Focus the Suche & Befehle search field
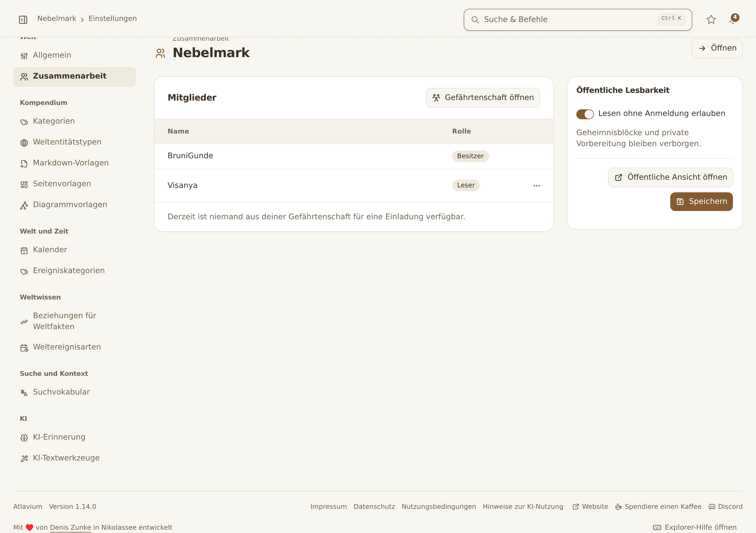Screen dimensions: 756x533 pyautogui.click(x=577, y=20)
